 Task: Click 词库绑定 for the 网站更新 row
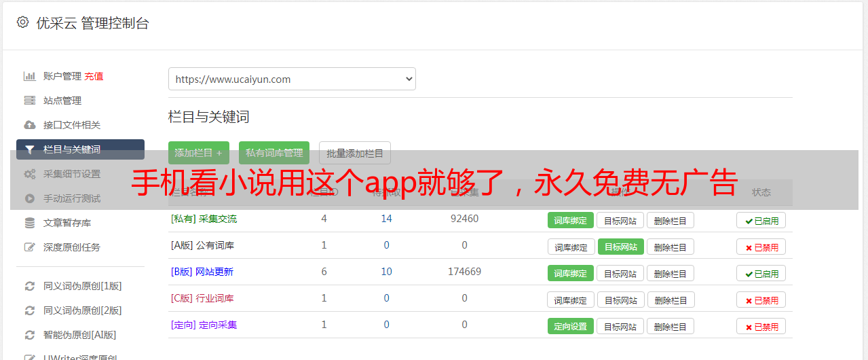[571, 273]
